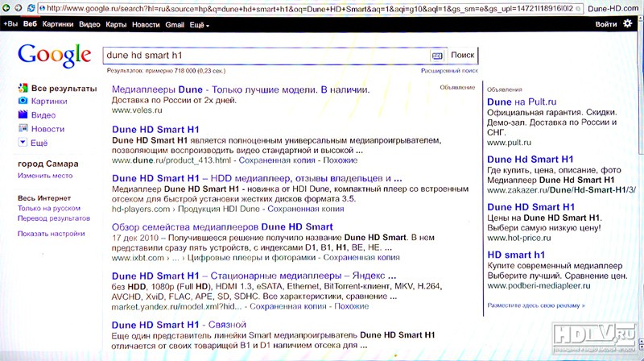Open ad result Медиаплееры Dune from veles.ru
This screenshot has height=361, width=644.
[241, 89]
